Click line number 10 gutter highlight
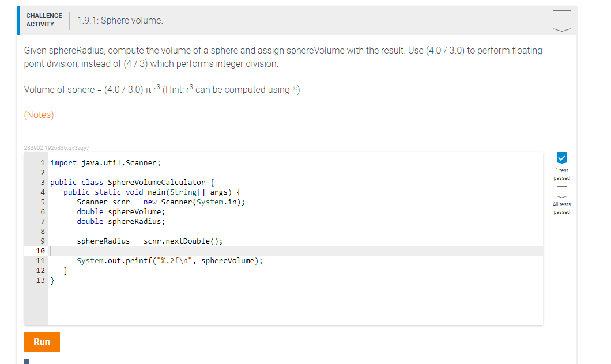This screenshot has width=611, height=364. coord(39,251)
